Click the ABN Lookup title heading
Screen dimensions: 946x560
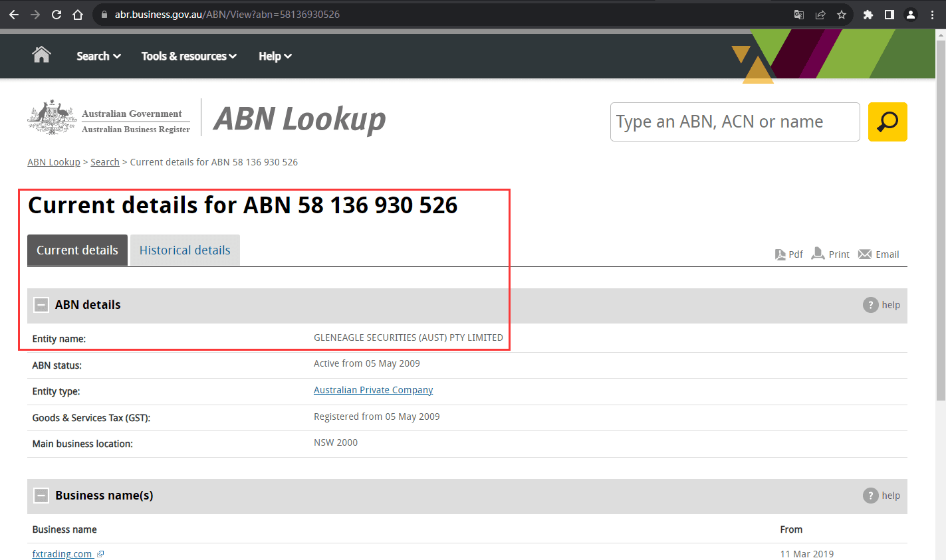(x=300, y=120)
